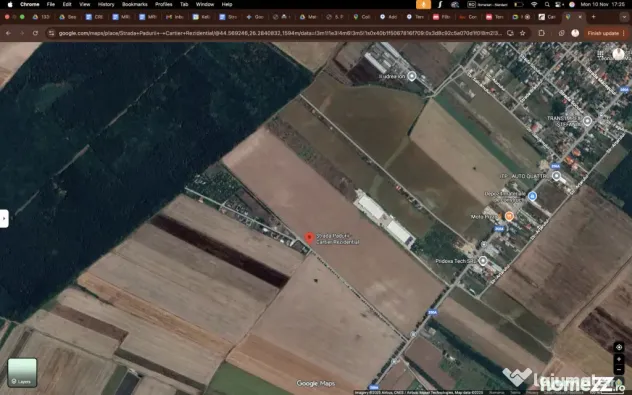Expand the collapsed side panel arrow
Image resolution: width=632 pixels, height=395 pixels.
[4, 218]
